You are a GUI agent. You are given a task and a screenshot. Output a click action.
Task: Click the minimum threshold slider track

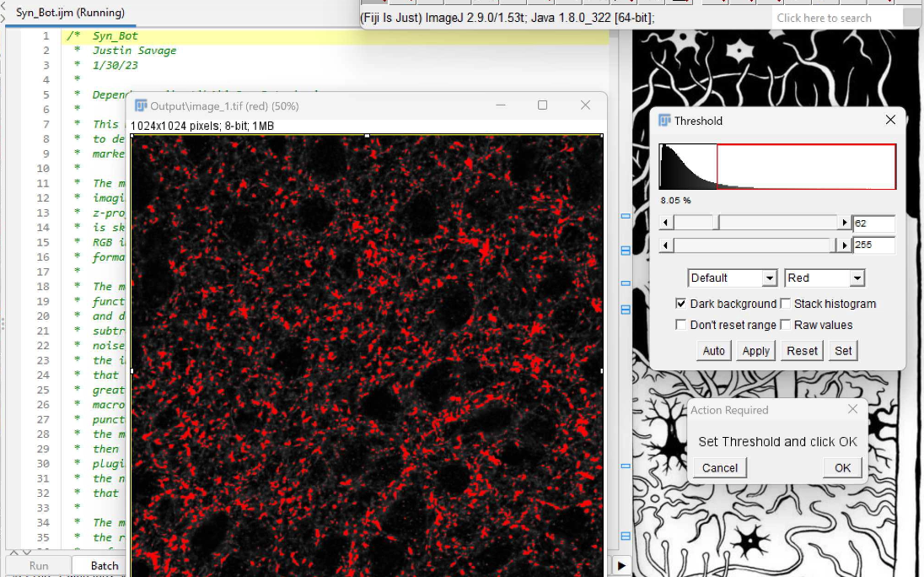(x=776, y=223)
